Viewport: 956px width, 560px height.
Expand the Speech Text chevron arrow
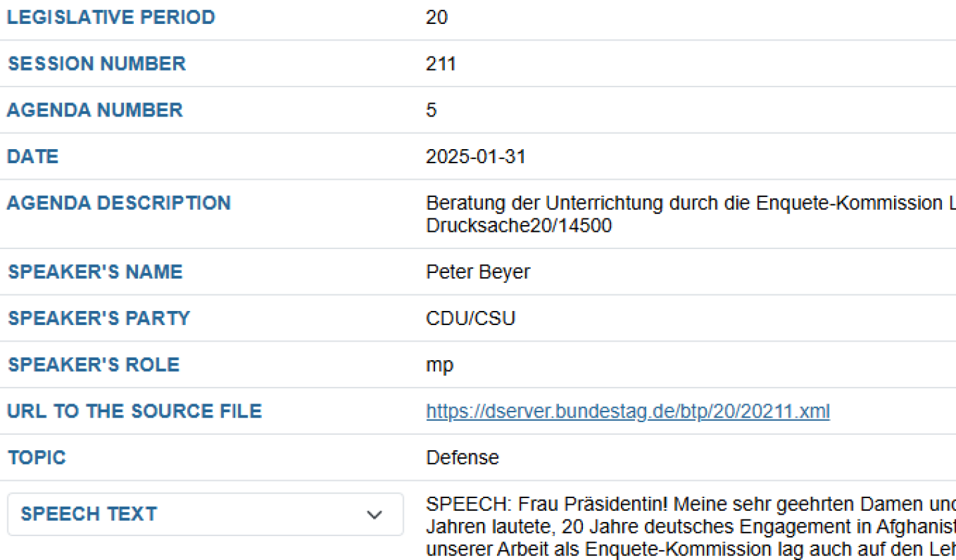coord(374,515)
